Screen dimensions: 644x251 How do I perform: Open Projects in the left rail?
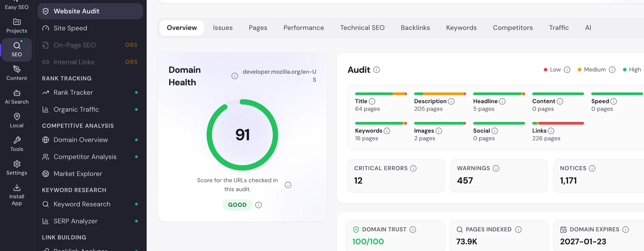17,26
